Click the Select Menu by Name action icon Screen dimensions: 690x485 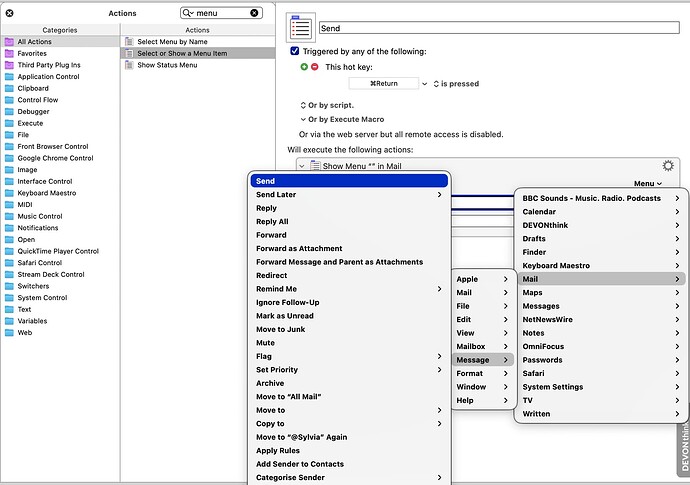129,42
